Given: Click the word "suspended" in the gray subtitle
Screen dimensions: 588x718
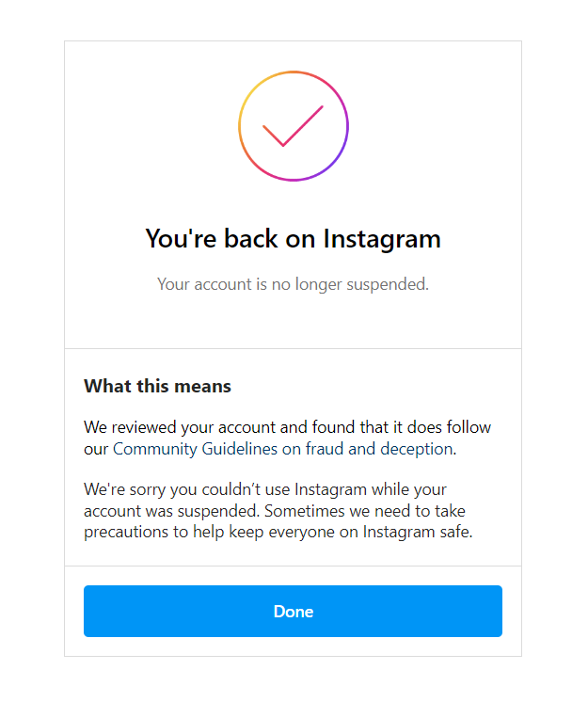Looking at the screenshot, I should point(391,284).
